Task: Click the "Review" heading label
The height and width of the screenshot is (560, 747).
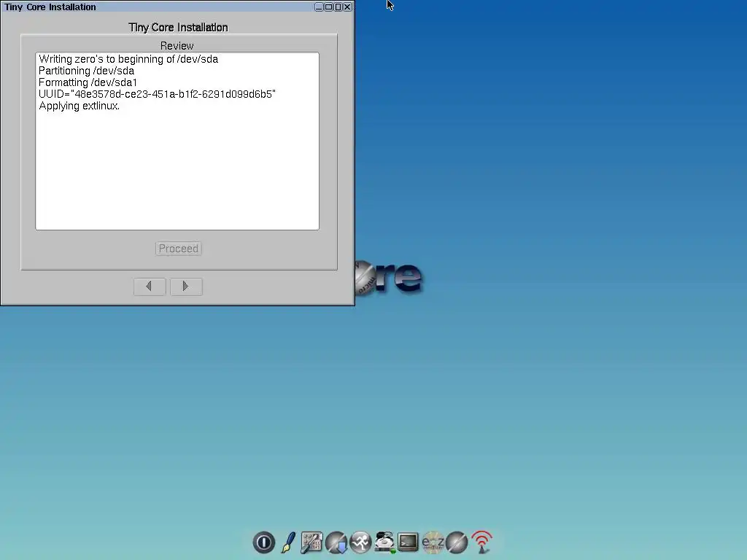Action: click(x=177, y=46)
